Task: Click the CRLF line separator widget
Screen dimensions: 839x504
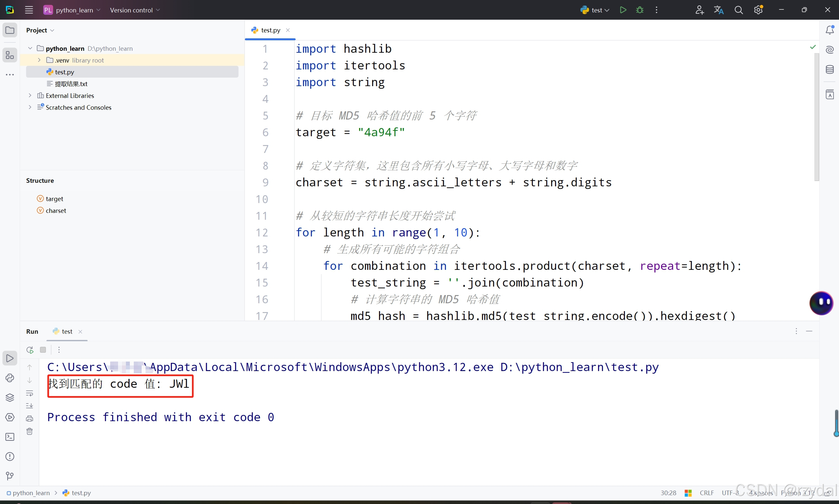Action: [707, 493]
